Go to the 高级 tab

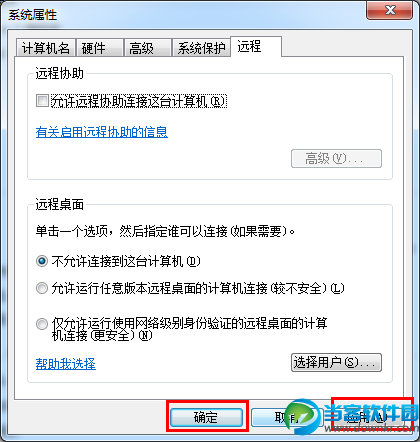click(147, 48)
